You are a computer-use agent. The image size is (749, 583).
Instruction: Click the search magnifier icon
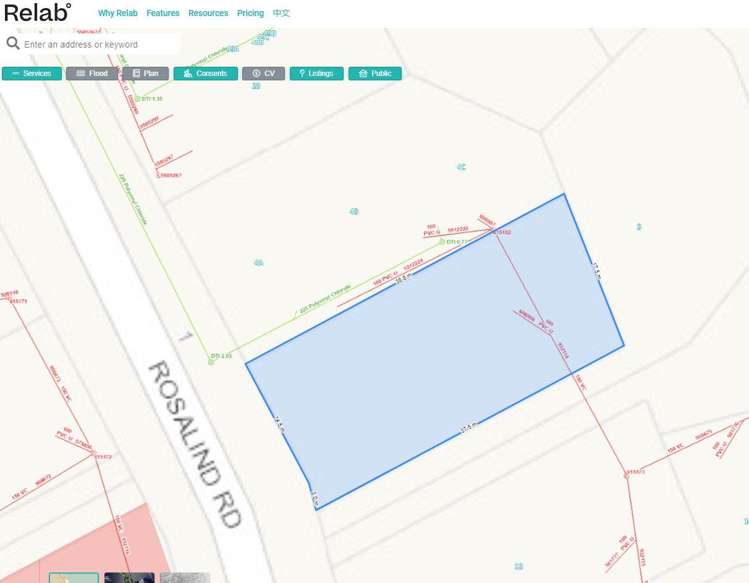(x=13, y=43)
